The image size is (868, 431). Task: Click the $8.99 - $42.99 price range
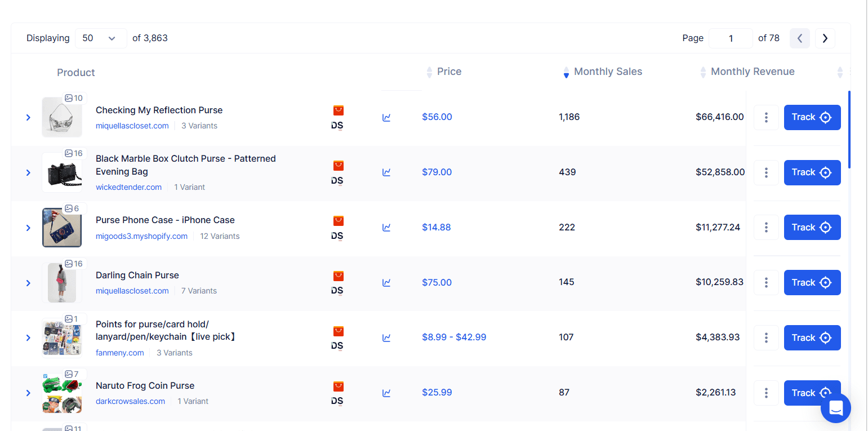pos(454,337)
